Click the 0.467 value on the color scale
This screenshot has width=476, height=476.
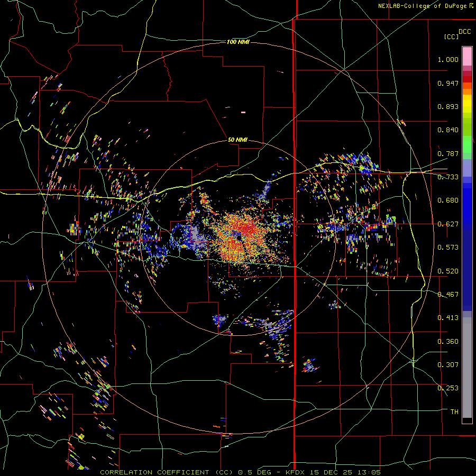[x=448, y=295]
